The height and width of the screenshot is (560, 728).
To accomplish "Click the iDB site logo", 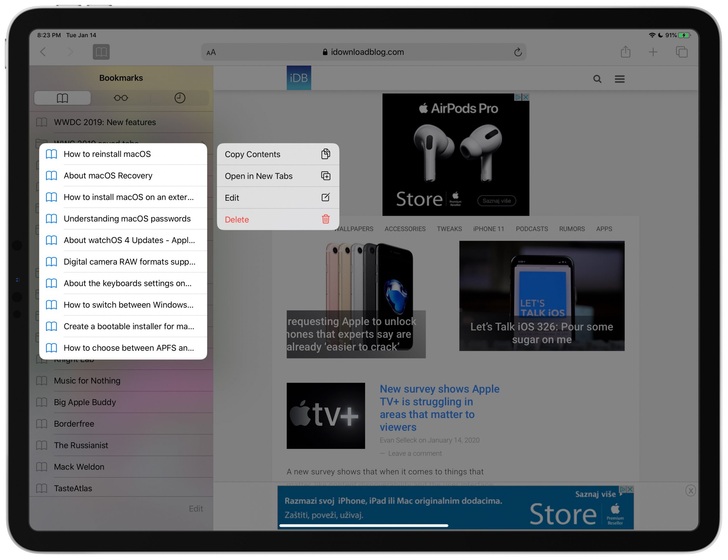I will pyautogui.click(x=299, y=78).
